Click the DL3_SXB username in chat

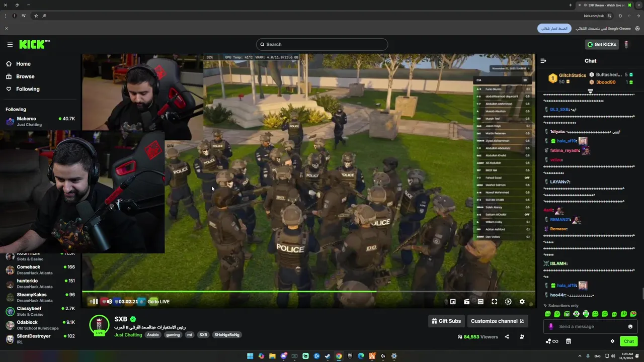coord(559,109)
